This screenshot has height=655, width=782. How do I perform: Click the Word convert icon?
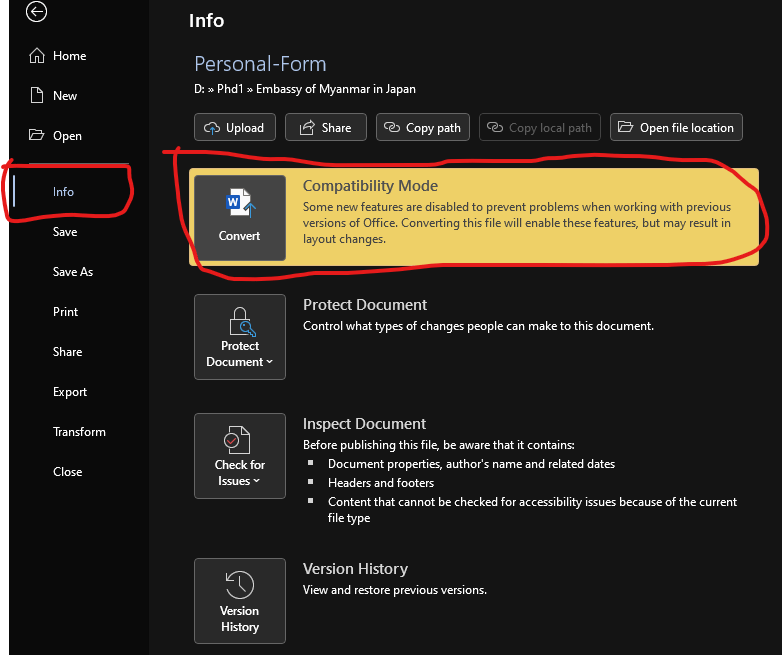pyautogui.click(x=240, y=203)
